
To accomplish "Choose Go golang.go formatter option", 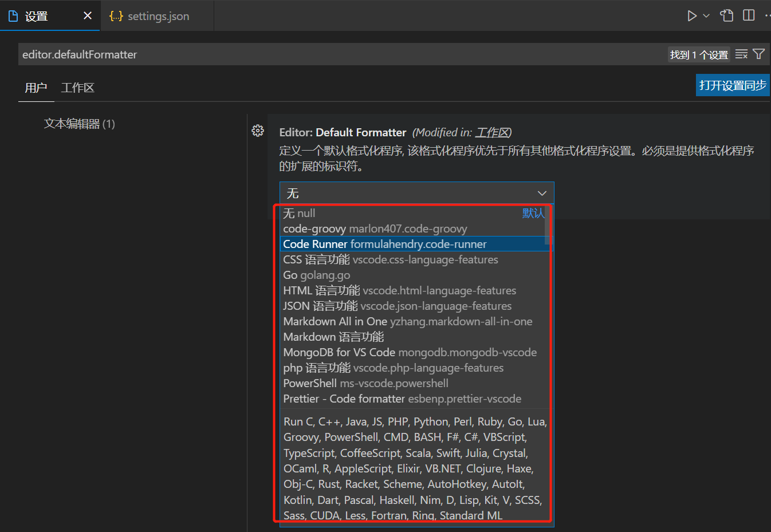I will tap(412, 275).
